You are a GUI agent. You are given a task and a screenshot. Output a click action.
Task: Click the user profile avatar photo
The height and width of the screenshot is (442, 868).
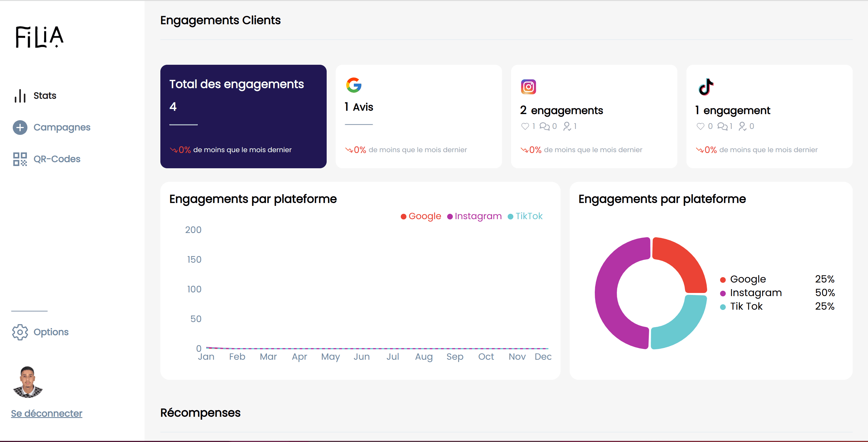[28, 382]
